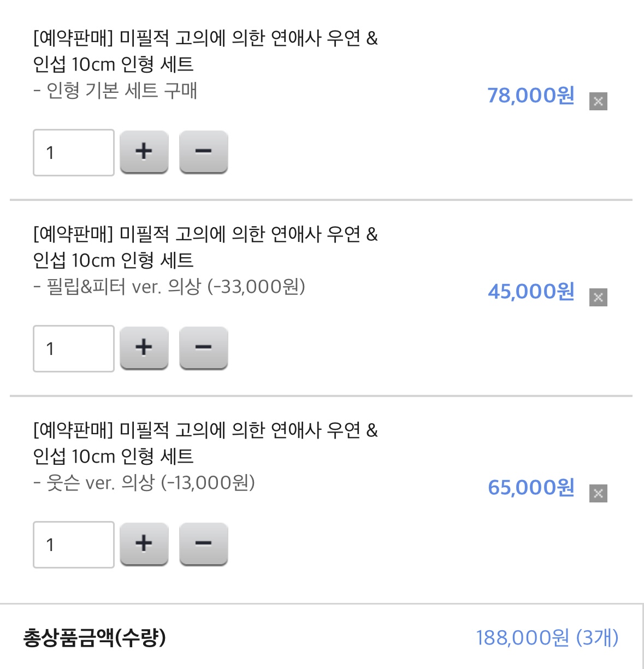Click total amount 188,000원 (3개)

547,637
